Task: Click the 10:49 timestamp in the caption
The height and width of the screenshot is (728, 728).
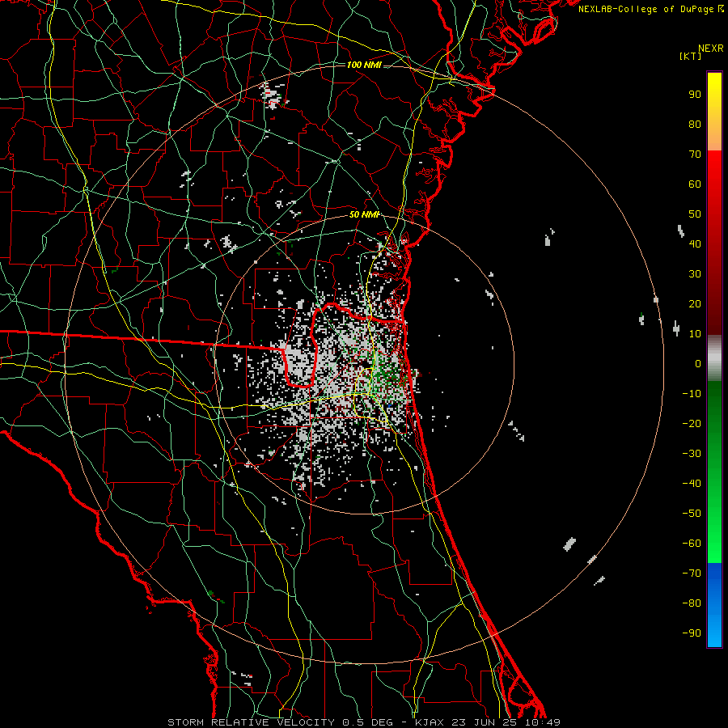Action: 543,722
